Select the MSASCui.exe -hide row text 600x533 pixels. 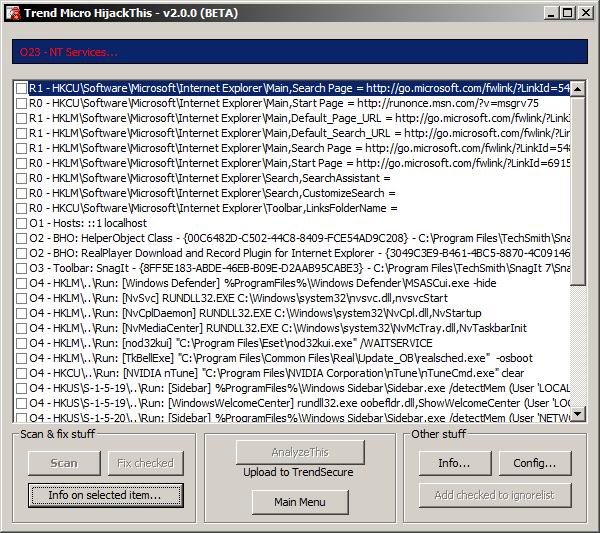(262, 283)
